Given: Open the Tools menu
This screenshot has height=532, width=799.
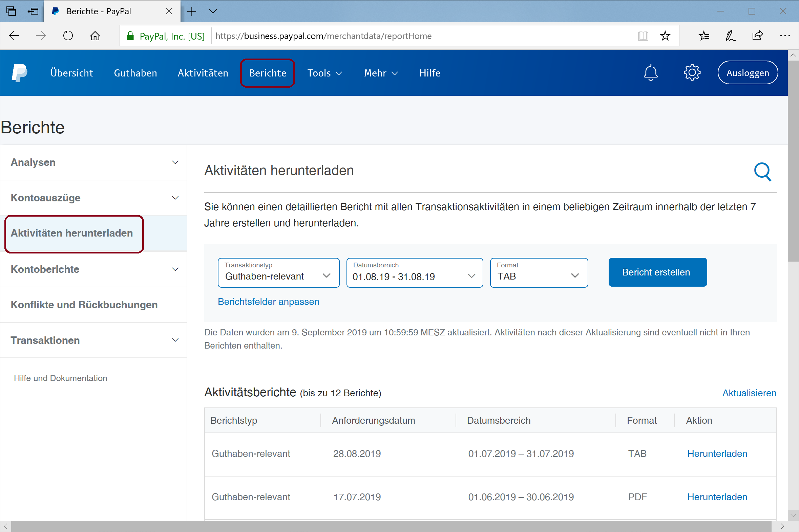Looking at the screenshot, I should coord(324,73).
